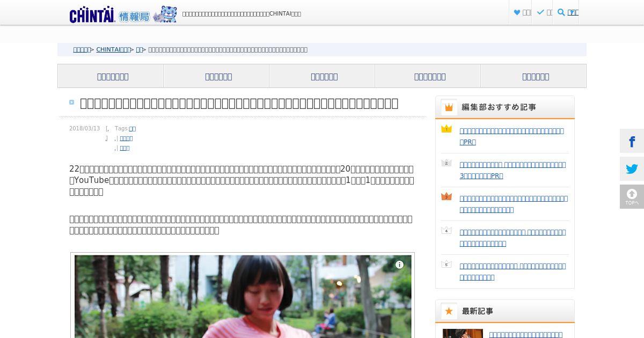Open the rank 1 recommended article link ending in PR
644x338 pixels.
click(511, 136)
